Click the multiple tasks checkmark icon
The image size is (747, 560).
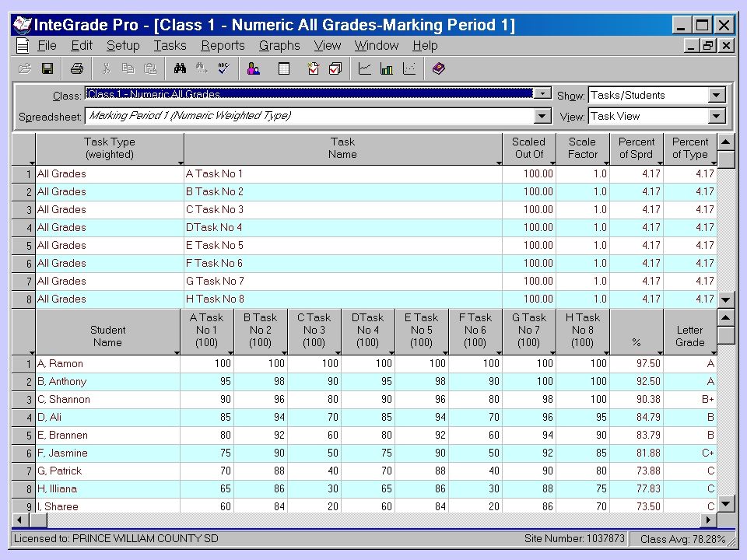(335, 68)
